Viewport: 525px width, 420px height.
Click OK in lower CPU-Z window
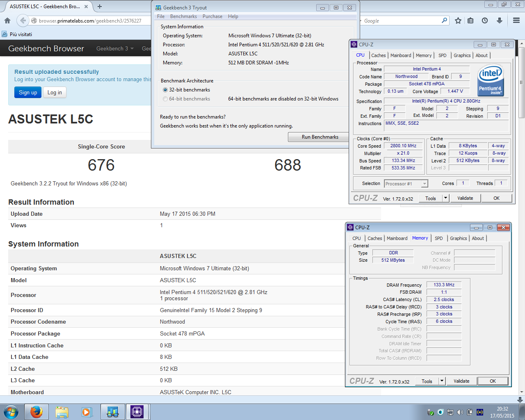coord(493,381)
